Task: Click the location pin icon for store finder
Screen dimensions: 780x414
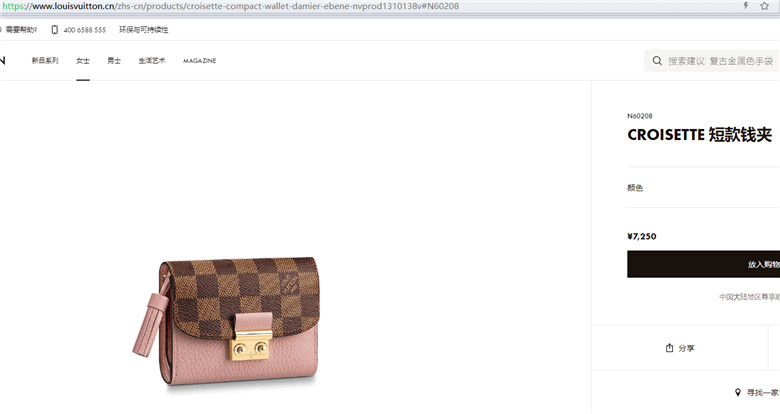Action: click(x=738, y=393)
